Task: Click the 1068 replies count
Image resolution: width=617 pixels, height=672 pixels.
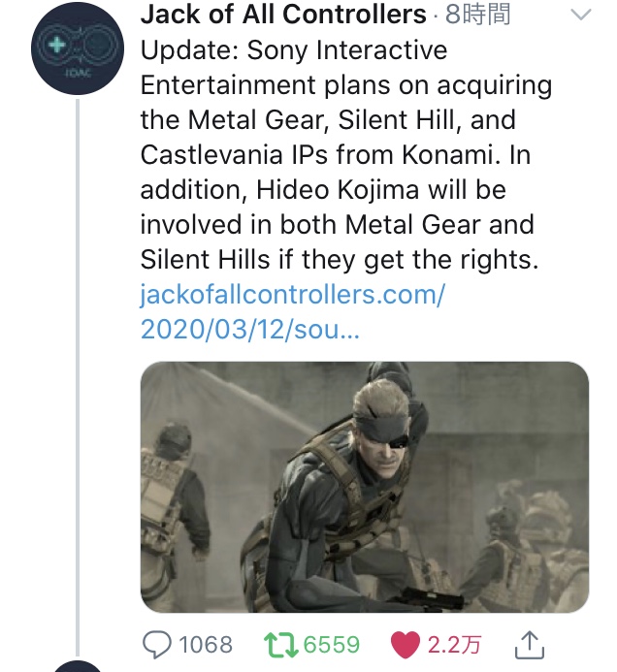Action: 207,645
